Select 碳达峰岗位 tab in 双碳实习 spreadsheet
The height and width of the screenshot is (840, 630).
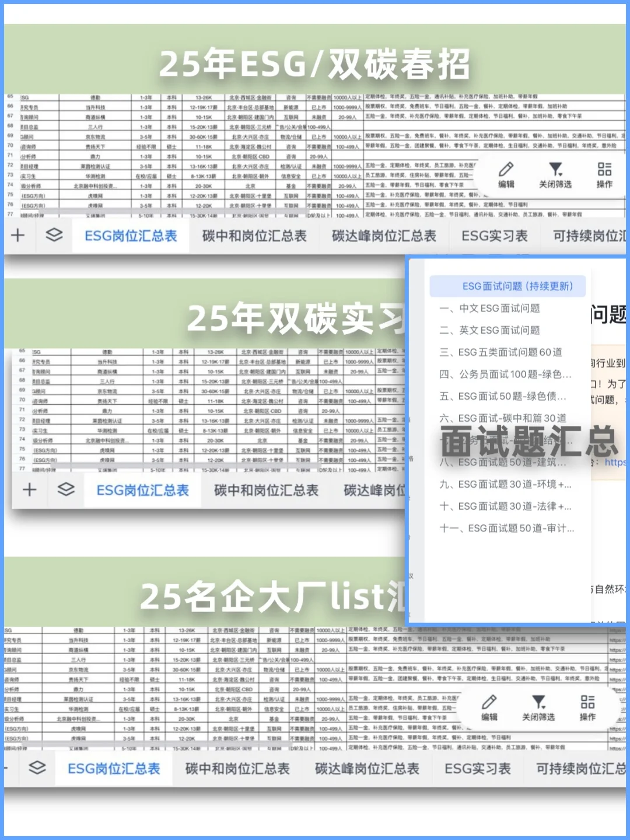click(x=374, y=491)
